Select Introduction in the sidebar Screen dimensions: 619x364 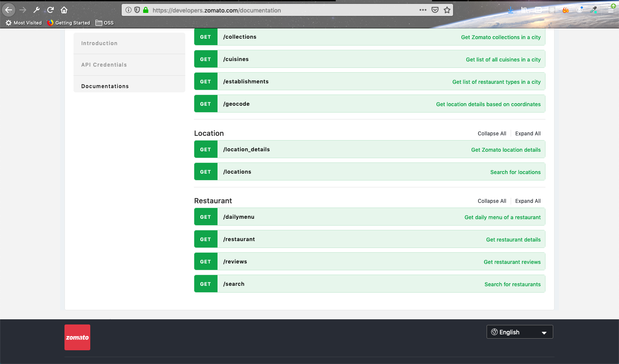pos(129,43)
